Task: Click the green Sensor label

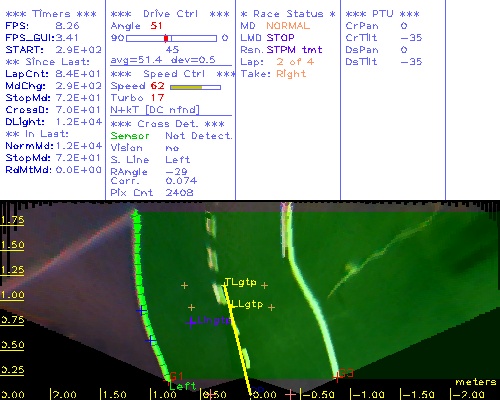Action: click(130, 136)
